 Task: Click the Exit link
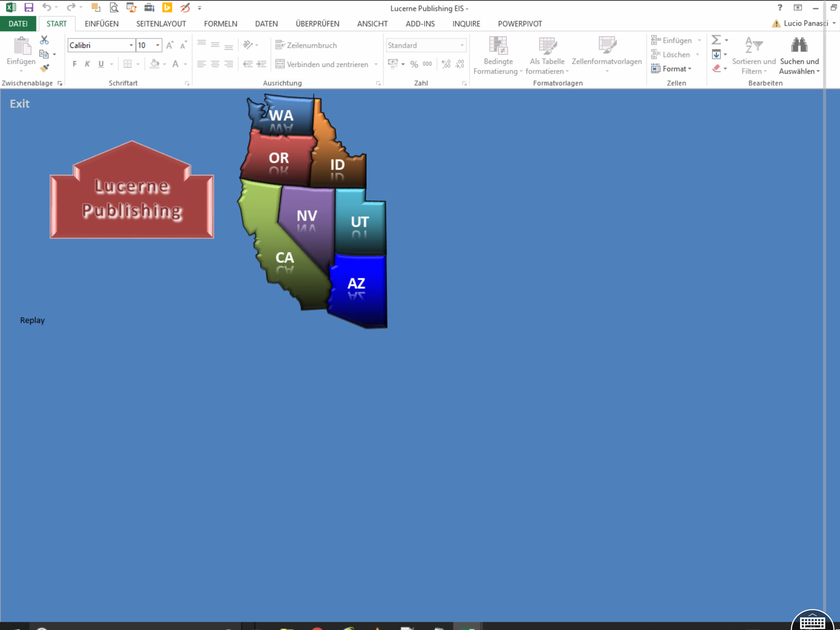(x=19, y=104)
